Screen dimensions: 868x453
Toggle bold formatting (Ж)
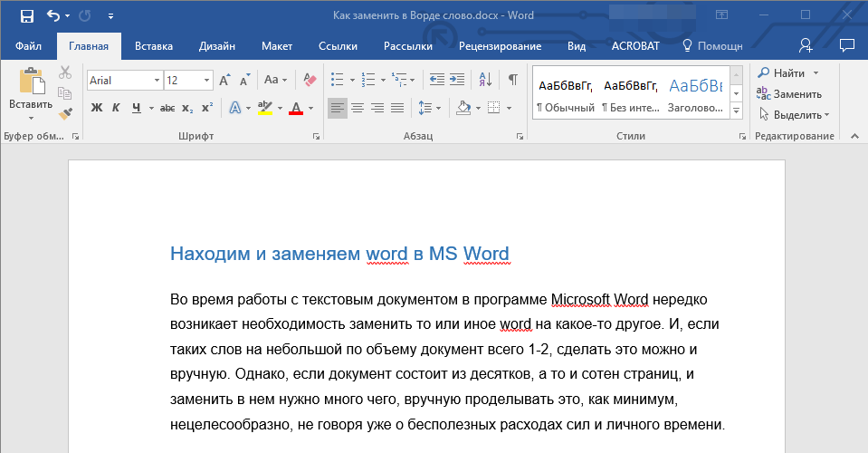pyautogui.click(x=97, y=108)
